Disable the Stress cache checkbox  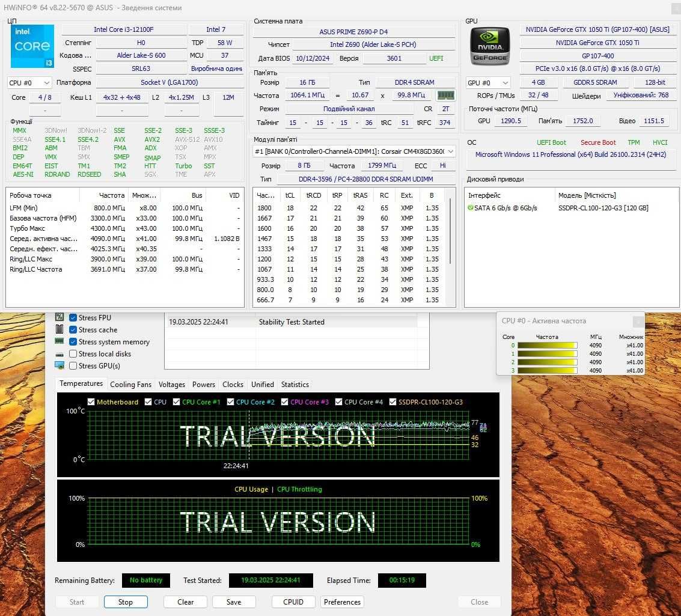point(73,330)
